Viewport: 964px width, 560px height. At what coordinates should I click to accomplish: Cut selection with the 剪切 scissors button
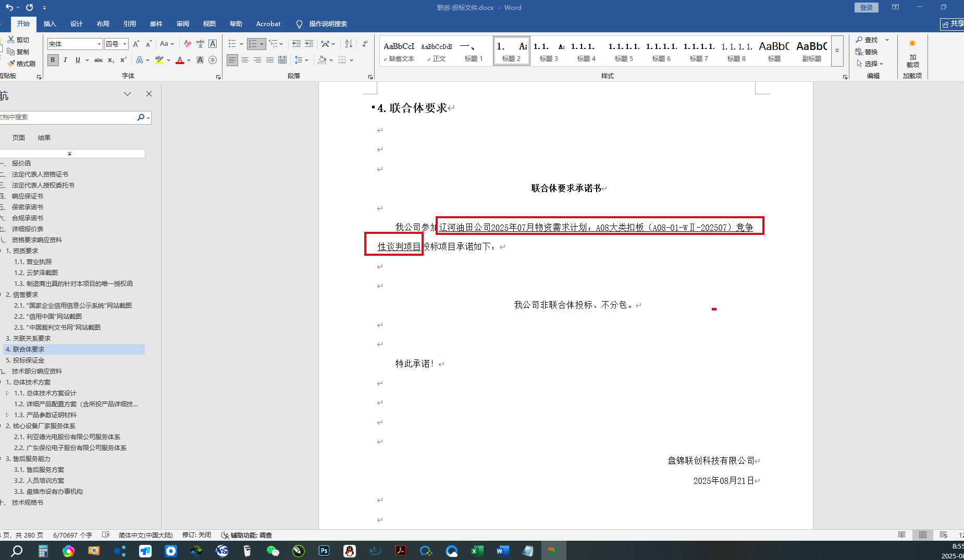18,40
